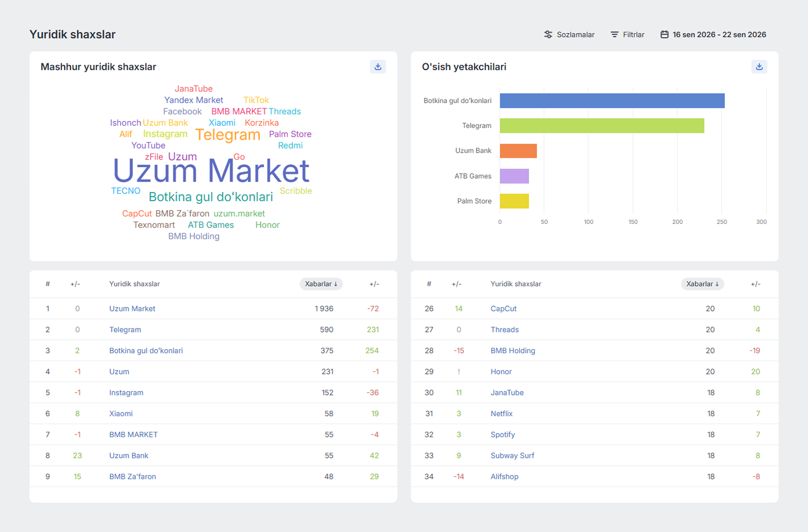Click Redmi in the word cloud

point(290,145)
